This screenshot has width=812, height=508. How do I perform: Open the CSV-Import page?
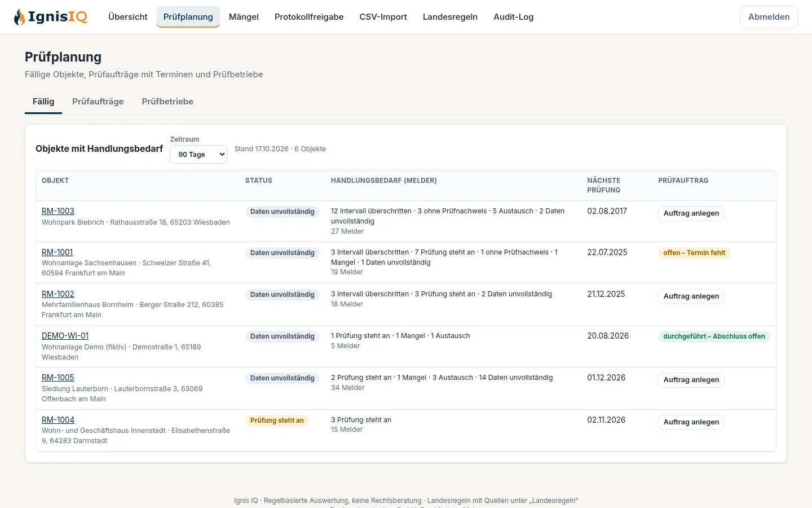383,17
